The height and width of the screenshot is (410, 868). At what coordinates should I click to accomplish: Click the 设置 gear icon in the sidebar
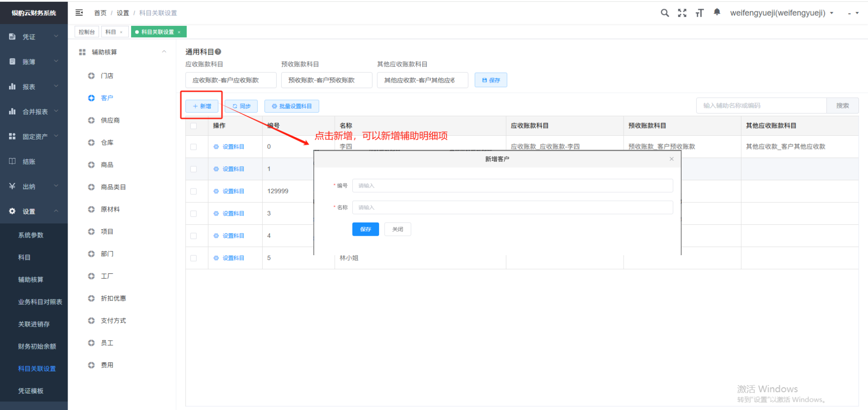point(12,211)
